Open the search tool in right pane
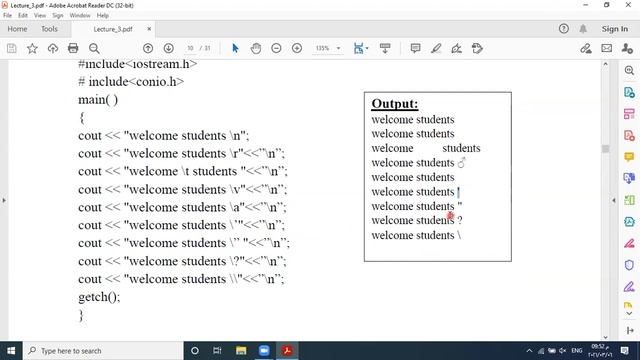This screenshot has width=640, height=360. click(629, 70)
